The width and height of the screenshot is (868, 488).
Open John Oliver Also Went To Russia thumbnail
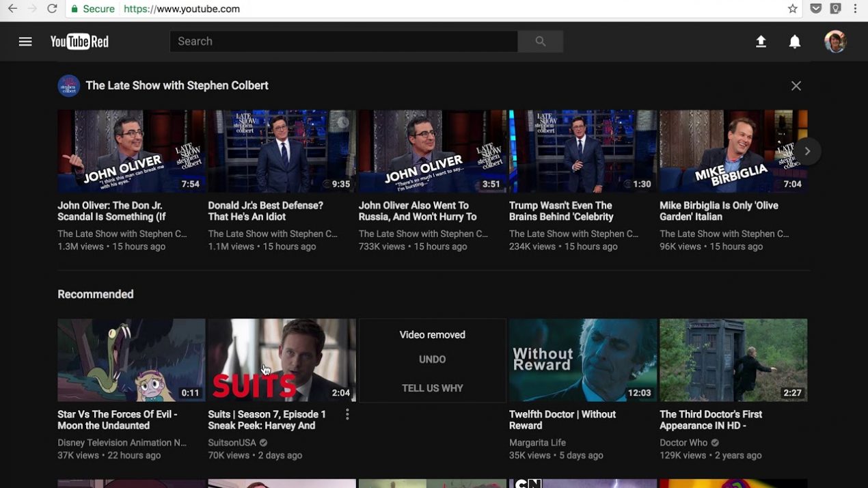[x=432, y=151]
